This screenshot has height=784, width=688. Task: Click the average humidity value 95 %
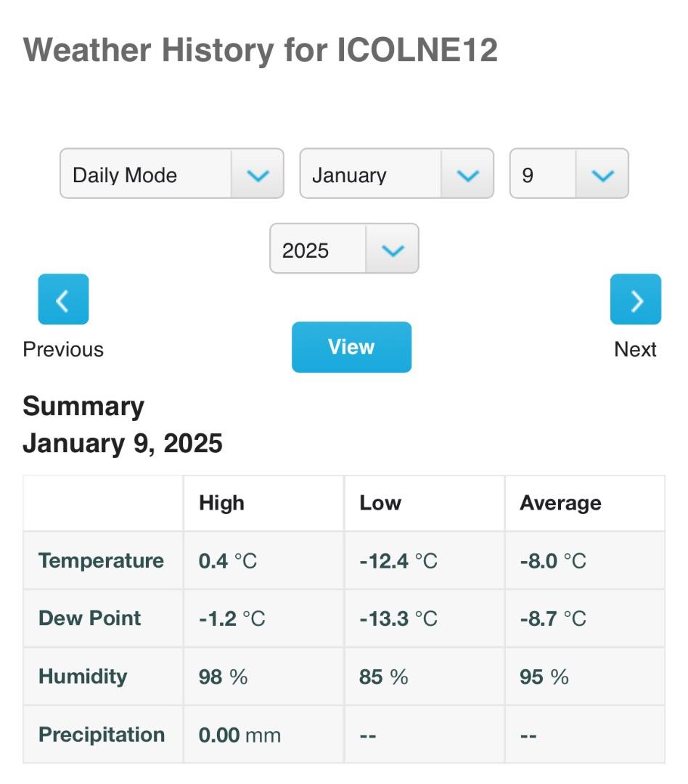544,677
